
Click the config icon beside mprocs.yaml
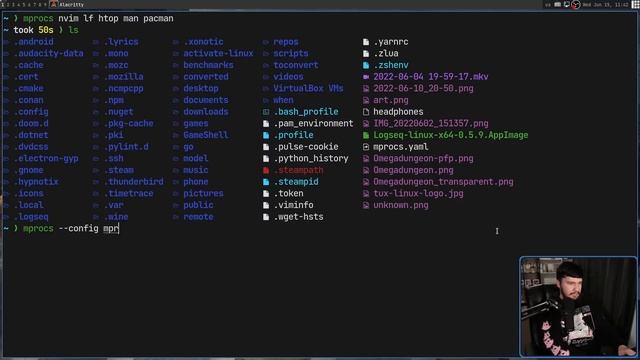(x=366, y=147)
